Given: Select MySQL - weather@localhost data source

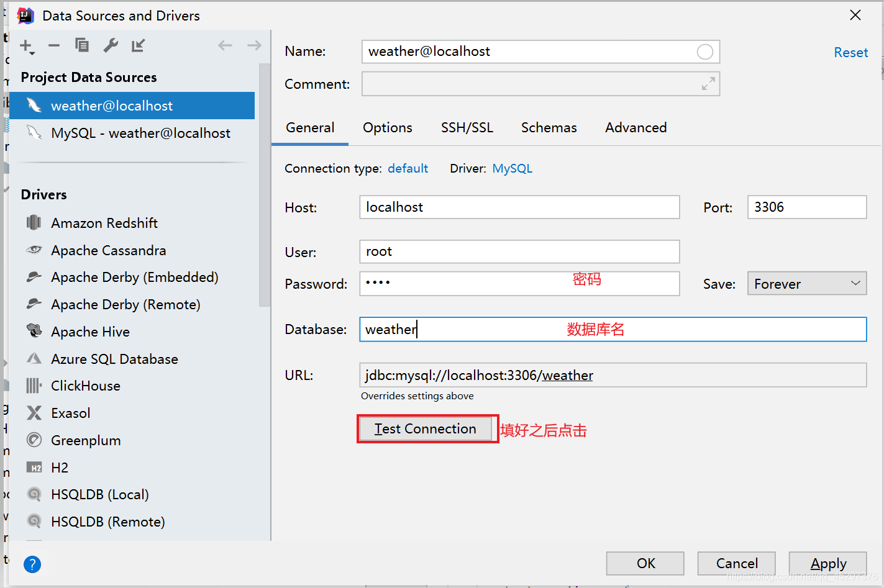Looking at the screenshot, I should click(x=132, y=133).
